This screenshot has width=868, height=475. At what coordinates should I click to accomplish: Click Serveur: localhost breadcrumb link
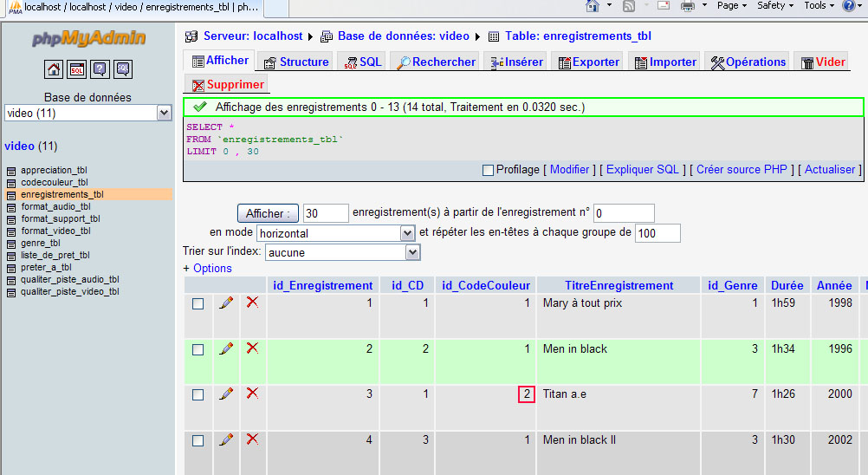tap(253, 36)
